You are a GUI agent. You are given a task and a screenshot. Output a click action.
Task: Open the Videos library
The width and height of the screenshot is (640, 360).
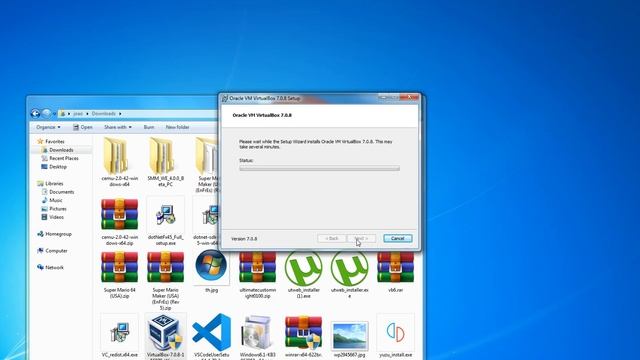pyautogui.click(x=56, y=217)
